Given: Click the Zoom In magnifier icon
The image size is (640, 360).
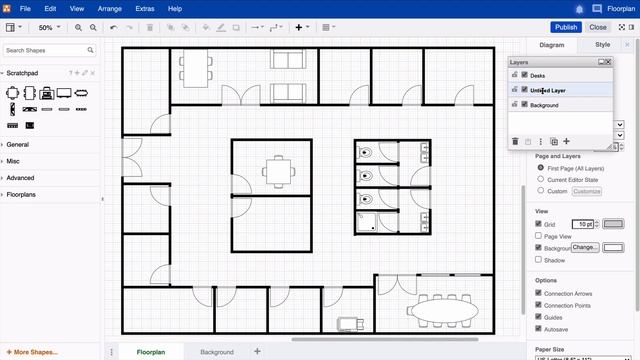Looking at the screenshot, I should point(78,27).
